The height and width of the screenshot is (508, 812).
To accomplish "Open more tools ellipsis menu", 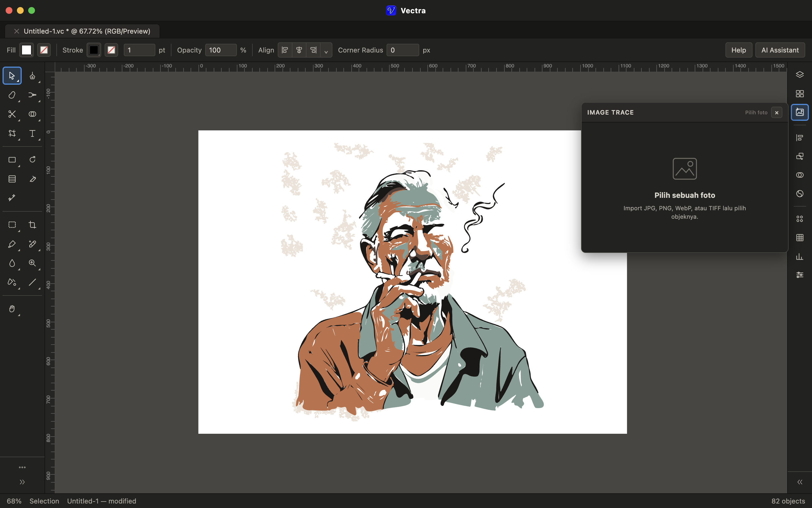I will tap(22, 467).
